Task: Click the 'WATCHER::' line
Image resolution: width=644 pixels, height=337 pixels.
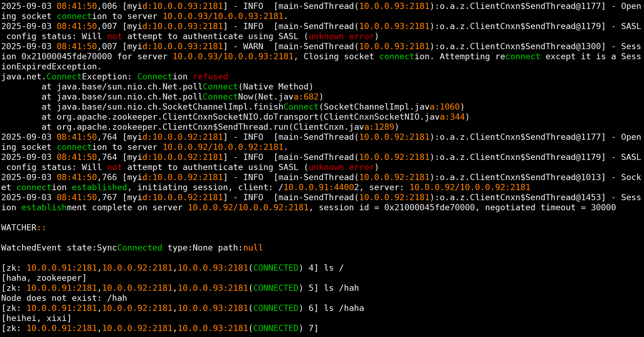Action: [24, 227]
